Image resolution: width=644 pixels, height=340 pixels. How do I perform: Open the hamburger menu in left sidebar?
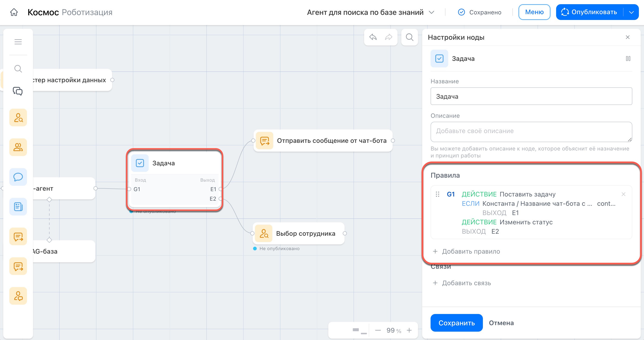[x=18, y=42]
